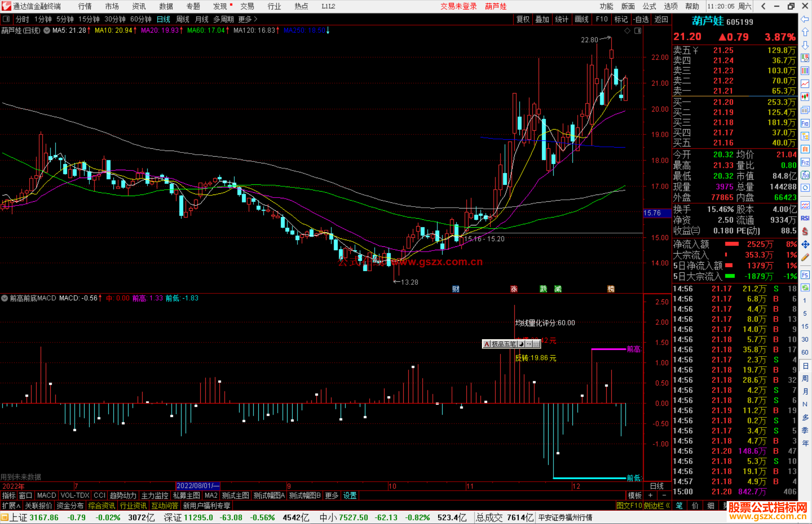Toggle the side panel icon above chart
812x524 pixels.
coord(638,31)
